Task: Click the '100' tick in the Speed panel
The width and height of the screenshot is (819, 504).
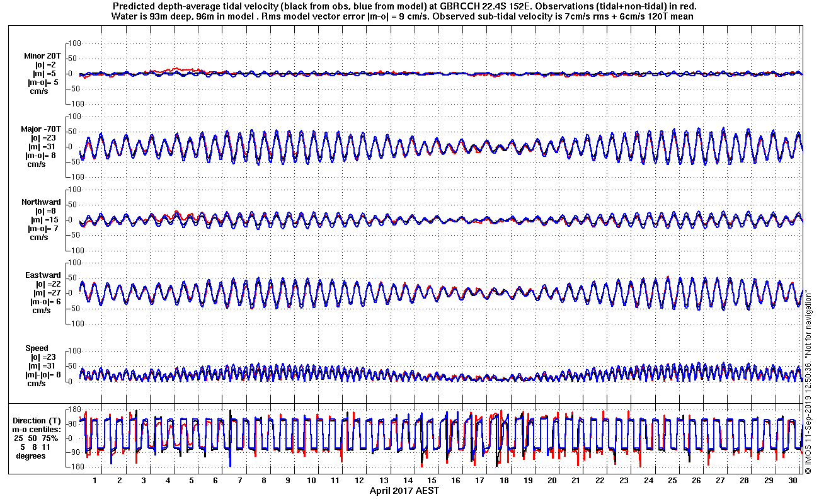Action: click(76, 350)
